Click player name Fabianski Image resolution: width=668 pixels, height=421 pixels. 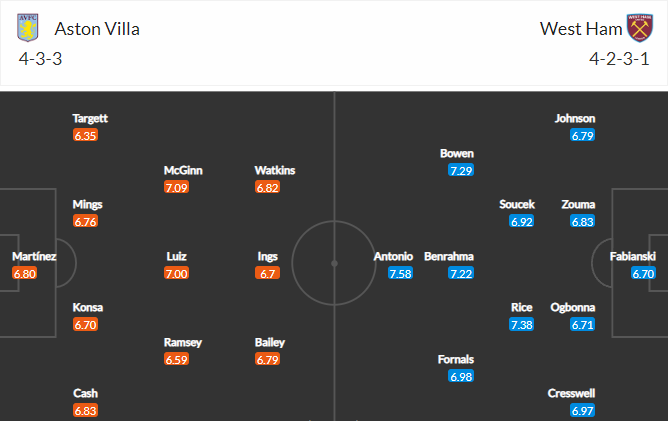(633, 257)
